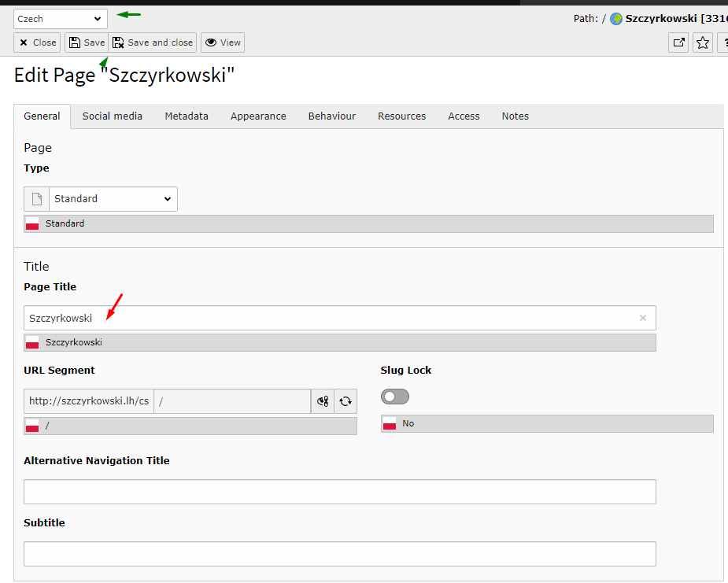Click the star bookmark shortcut icon
Image resolution: width=728 pixels, height=583 pixels.
pyautogui.click(x=703, y=42)
